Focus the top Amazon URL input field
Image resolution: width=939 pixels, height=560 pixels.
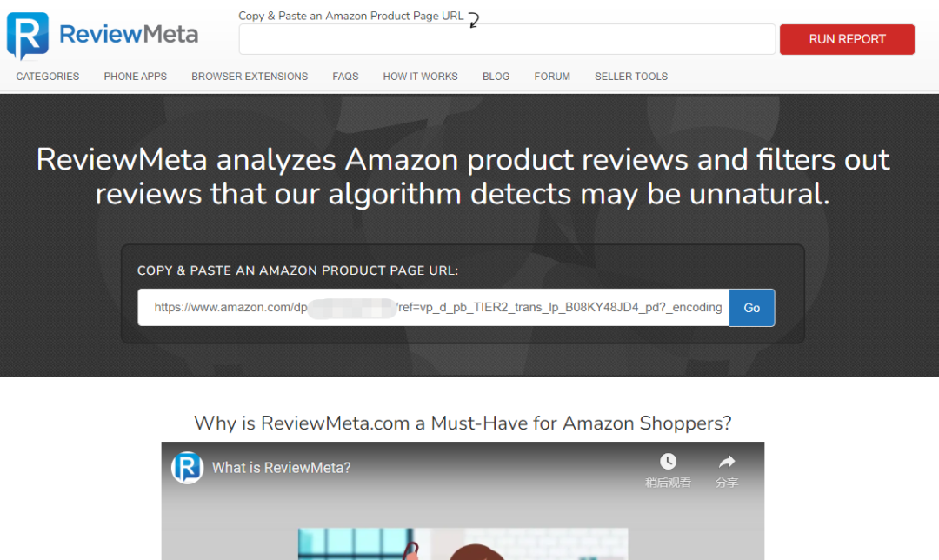click(507, 39)
